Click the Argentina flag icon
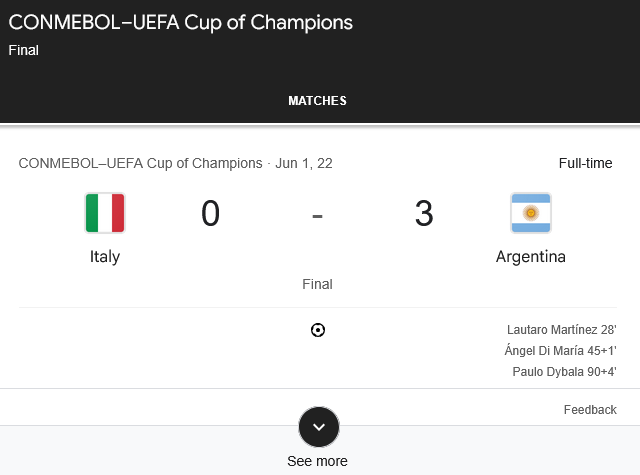The width and height of the screenshot is (640, 475). tap(531, 213)
